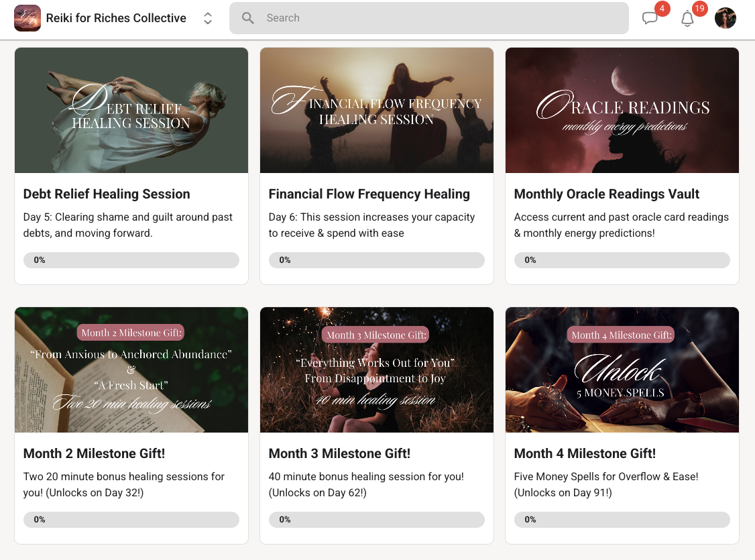Open Debt Relief Healing Session thumbnail
The width and height of the screenshot is (755, 560).
131,111
